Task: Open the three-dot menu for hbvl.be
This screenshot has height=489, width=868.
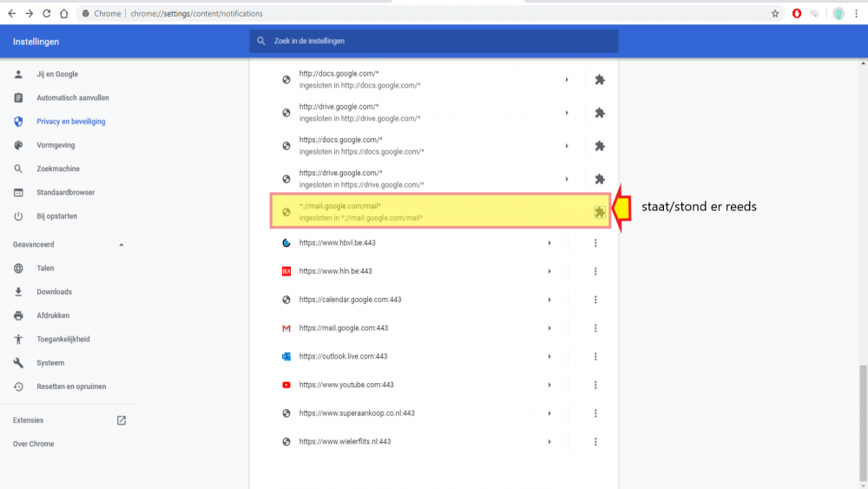Action: (595, 243)
